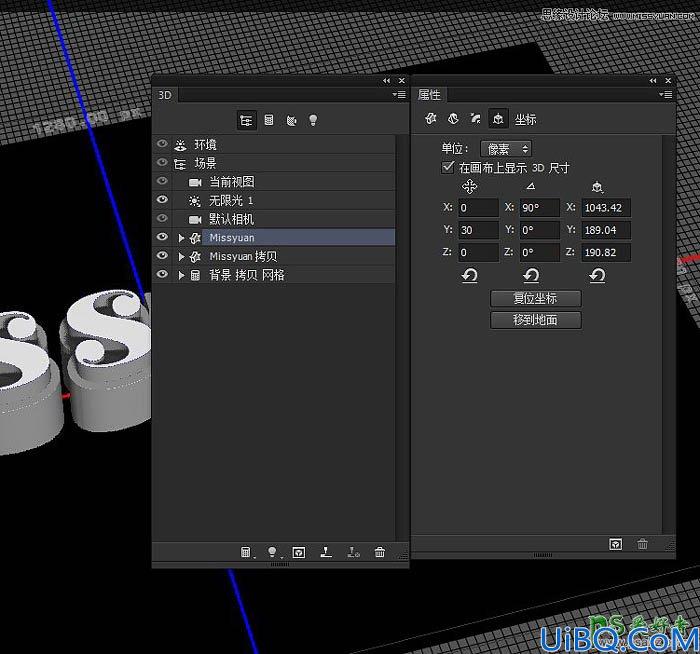Image resolution: width=700 pixels, height=654 pixels.
Task: Click trash icon in 属性 panel footer
Action: (642, 544)
